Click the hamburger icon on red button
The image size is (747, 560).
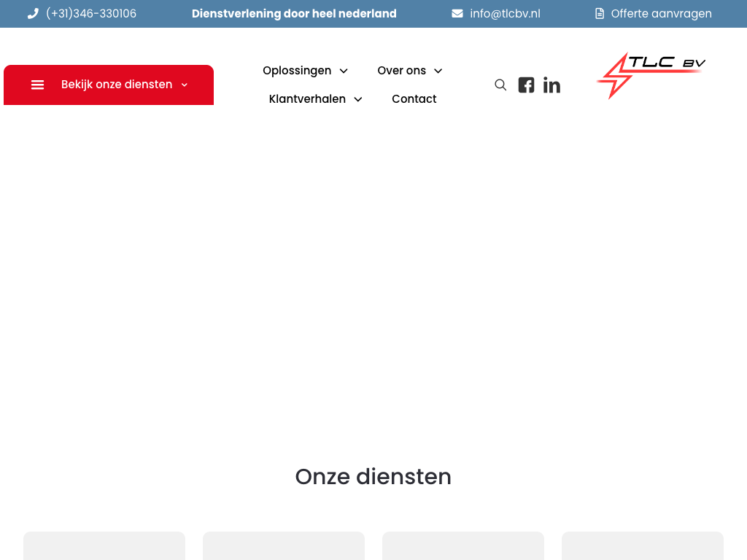(38, 85)
